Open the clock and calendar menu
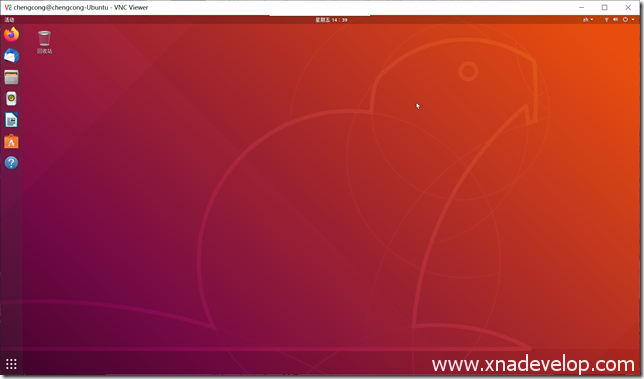This screenshot has width=644, height=379. [x=331, y=20]
